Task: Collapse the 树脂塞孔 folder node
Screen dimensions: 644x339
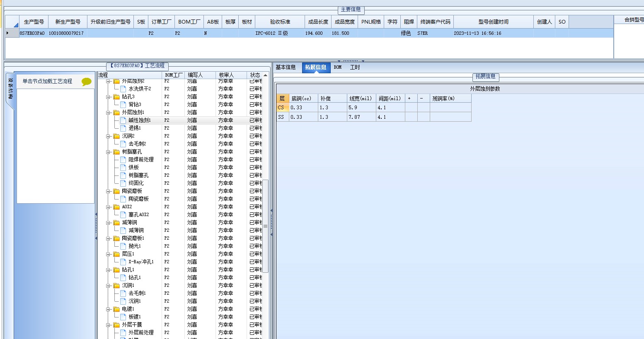Action: click(108, 152)
